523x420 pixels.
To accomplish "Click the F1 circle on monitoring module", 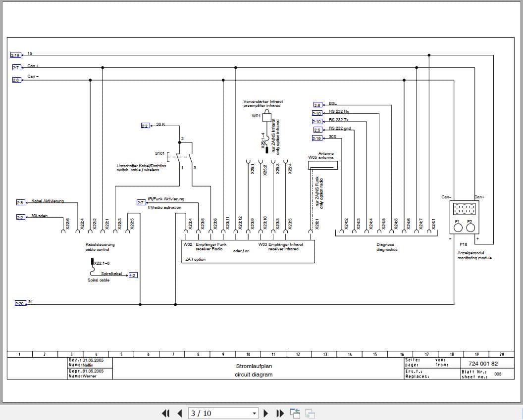I will (458, 228).
